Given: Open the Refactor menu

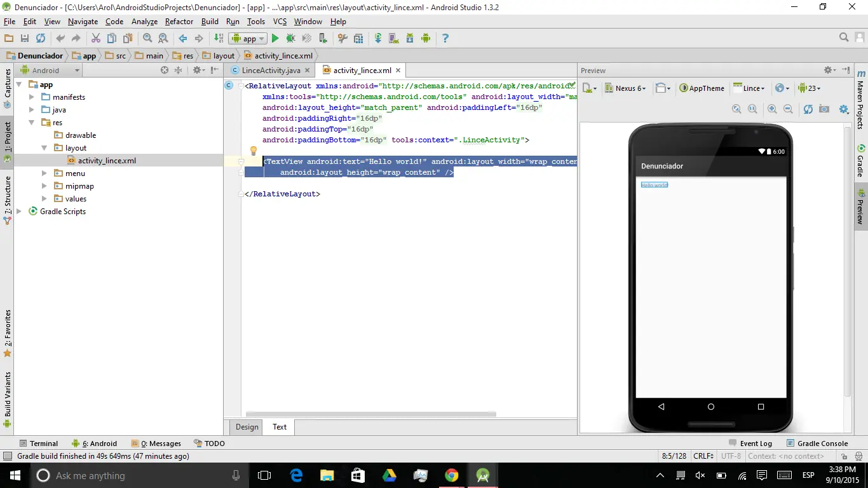Looking at the screenshot, I should click(179, 22).
